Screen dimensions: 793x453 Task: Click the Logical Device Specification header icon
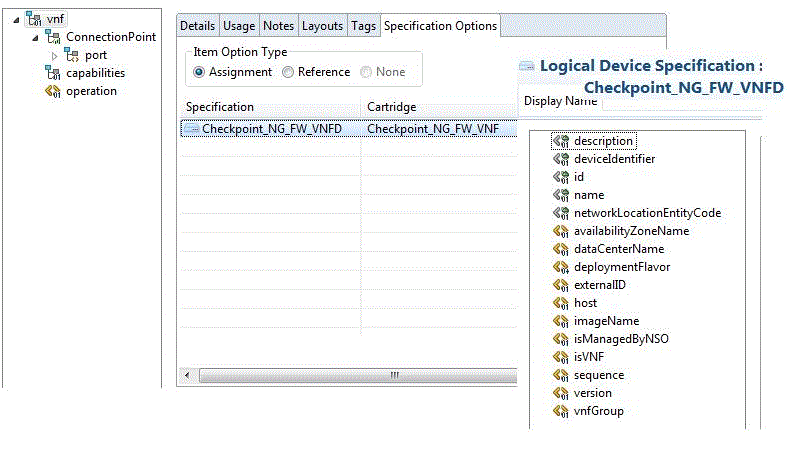point(527,66)
